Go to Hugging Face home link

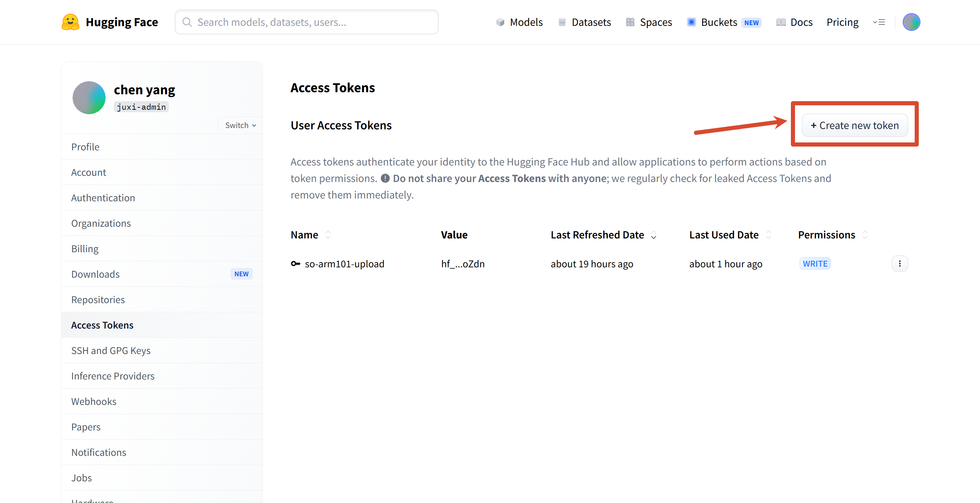pyautogui.click(x=110, y=22)
